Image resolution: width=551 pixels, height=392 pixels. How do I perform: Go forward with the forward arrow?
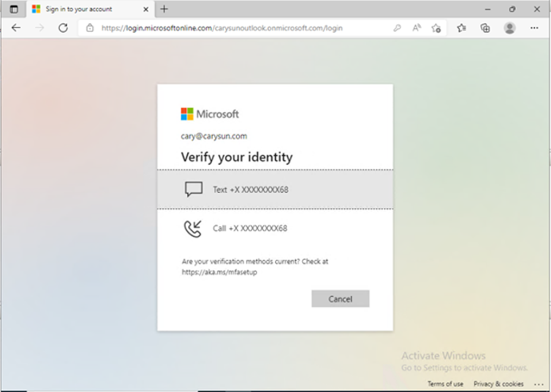[x=40, y=28]
